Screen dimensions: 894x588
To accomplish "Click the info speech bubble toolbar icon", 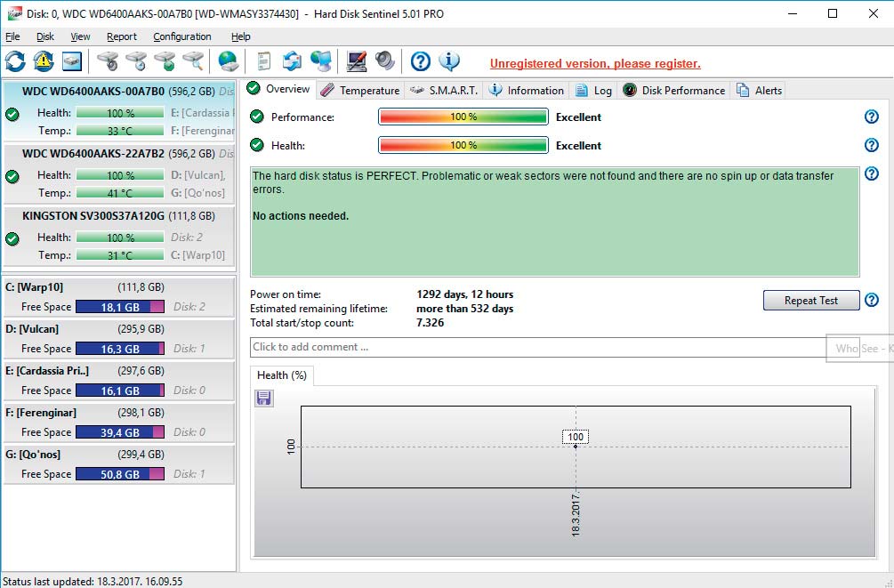I will [x=449, y=61].
